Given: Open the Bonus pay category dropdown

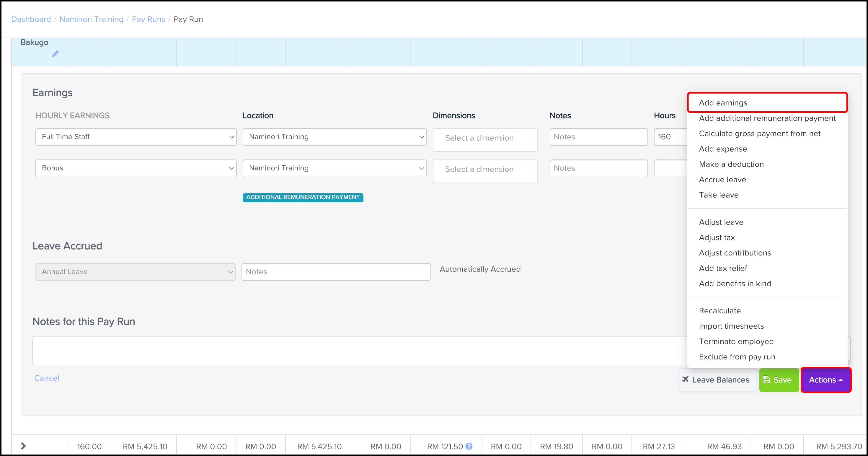Looking at the screenshot, I should pos(136,168).
